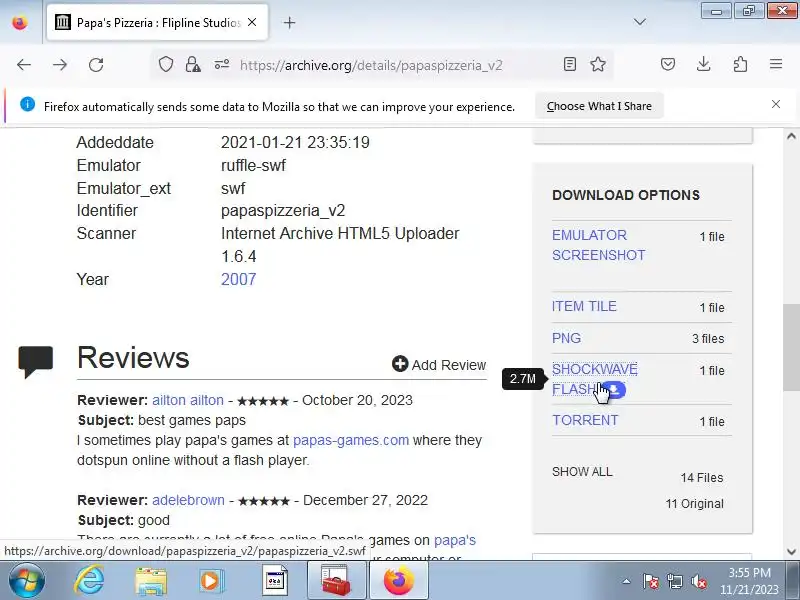The width and height of the screenshot is (800, 600).
Task: View site security lock information
Action: 193,65
